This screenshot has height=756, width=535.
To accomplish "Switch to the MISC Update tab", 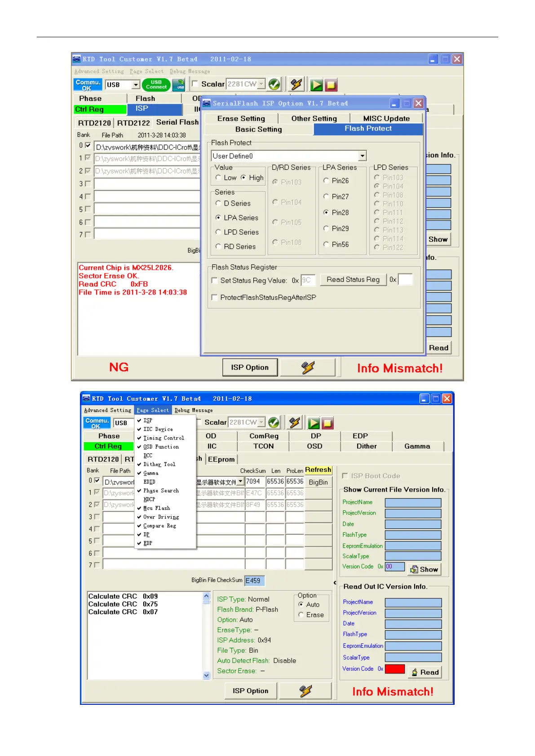I will point(386,119).
